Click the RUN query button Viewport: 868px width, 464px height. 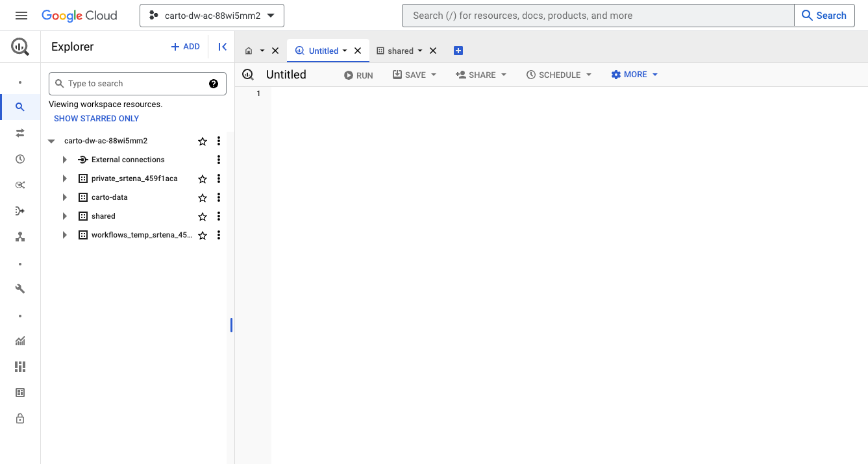pyautogui.click(x=358, y=75)
